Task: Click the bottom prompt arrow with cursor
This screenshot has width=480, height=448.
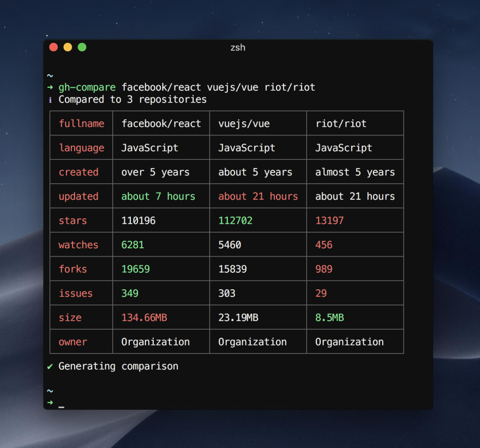Action: click(x=50, y=402)
